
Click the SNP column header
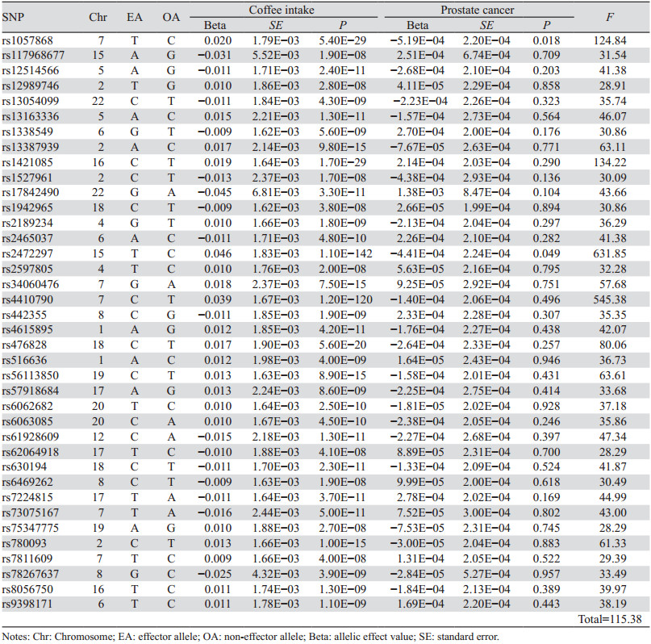14,17
